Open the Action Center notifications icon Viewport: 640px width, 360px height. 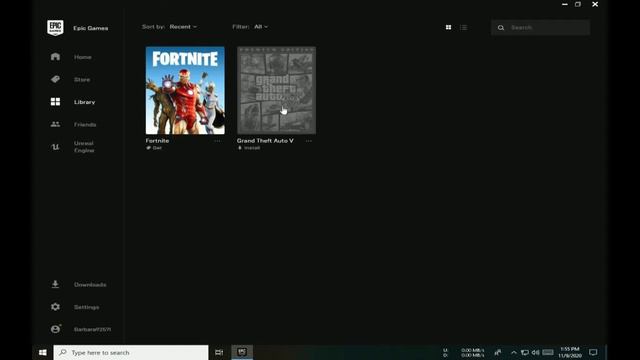(593, 352)
